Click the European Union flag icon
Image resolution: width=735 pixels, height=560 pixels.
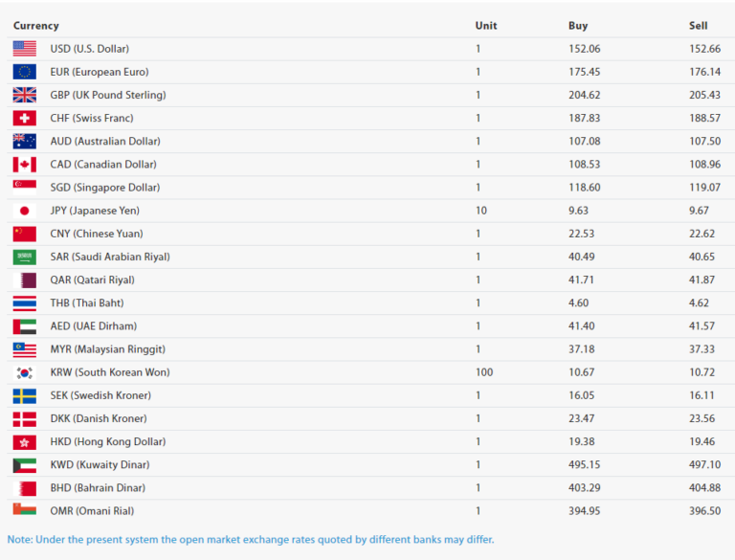coord(24,72)
